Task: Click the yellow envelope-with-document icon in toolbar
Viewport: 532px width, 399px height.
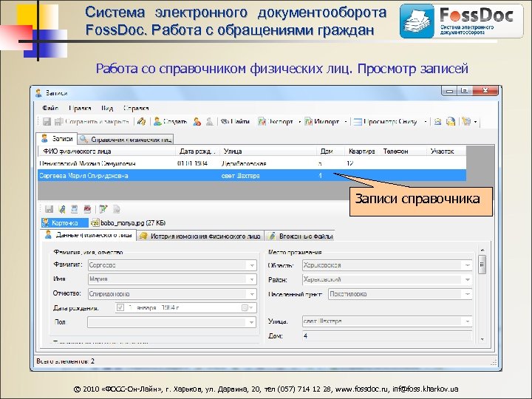Action: (451, 121)
